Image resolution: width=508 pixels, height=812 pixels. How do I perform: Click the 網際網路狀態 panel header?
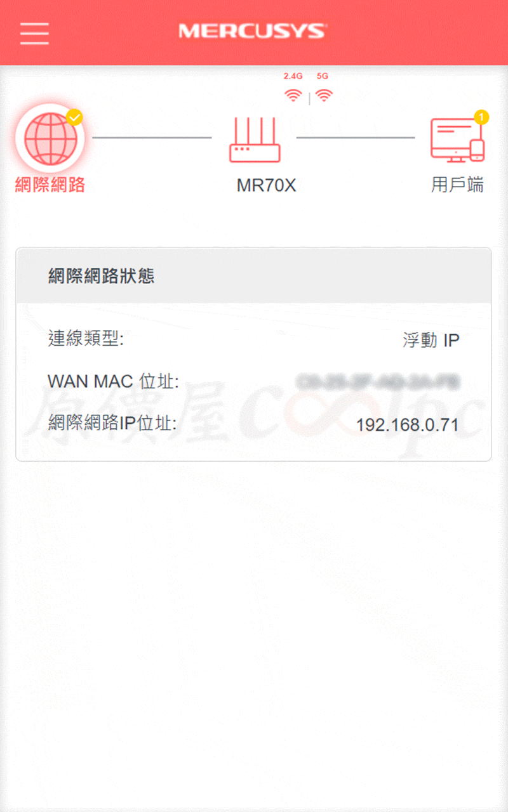[253, 275]
